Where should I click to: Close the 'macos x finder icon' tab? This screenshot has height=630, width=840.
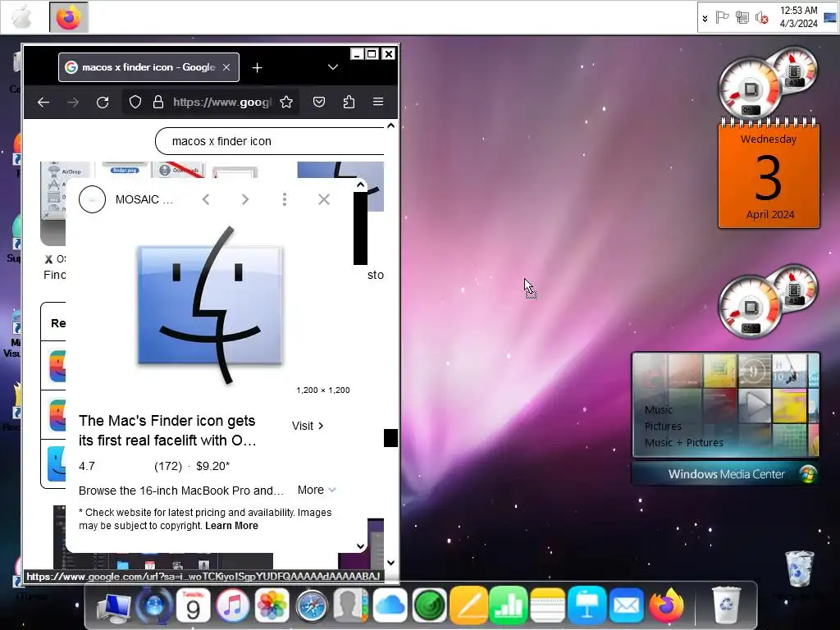tap(226, 67)
